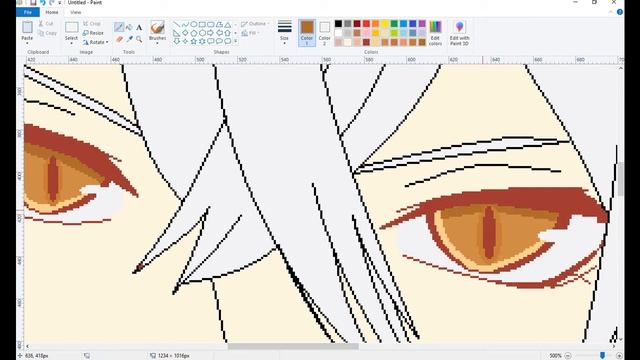Choose the Right triangle shape

click(176, 33)
